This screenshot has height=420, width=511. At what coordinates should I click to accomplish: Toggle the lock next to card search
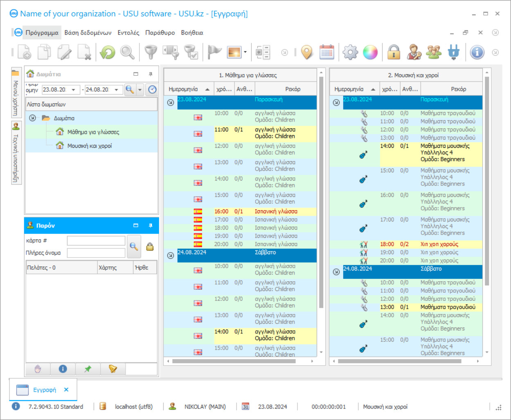150,246
